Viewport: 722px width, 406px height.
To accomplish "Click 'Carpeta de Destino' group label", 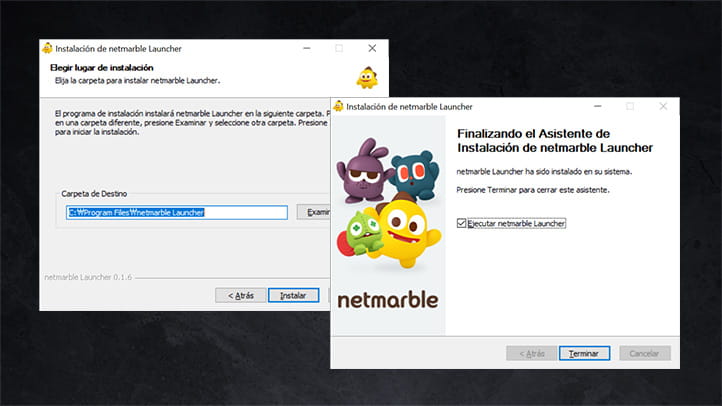I will pyautogui.click(x=94, y=194).
